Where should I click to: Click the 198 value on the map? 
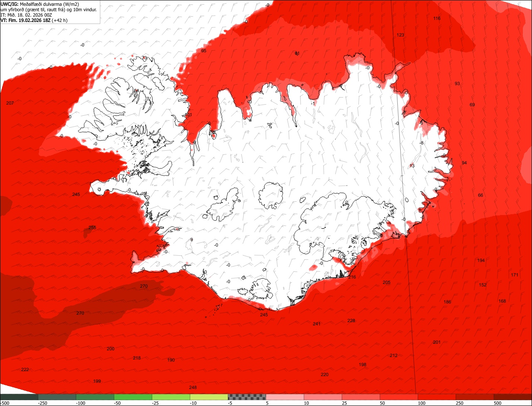(362, 364)
